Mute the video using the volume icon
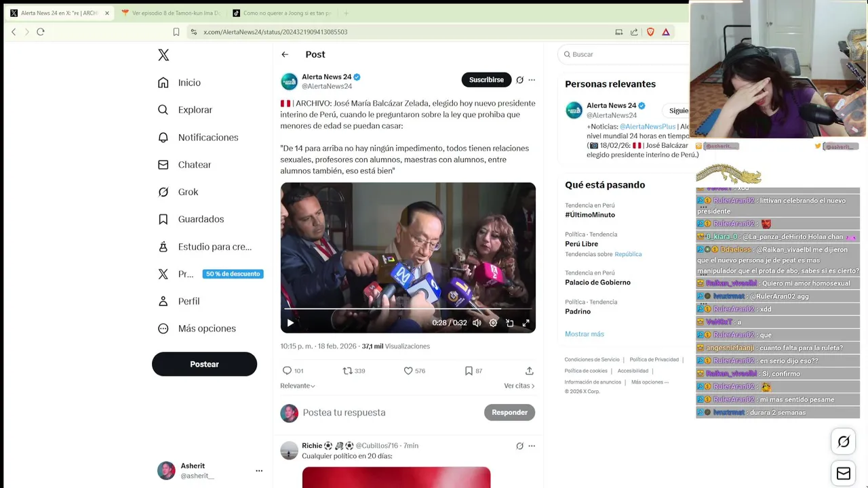This screenshot has width=868, height=488. pyautogui.click(x=477, y=323)
